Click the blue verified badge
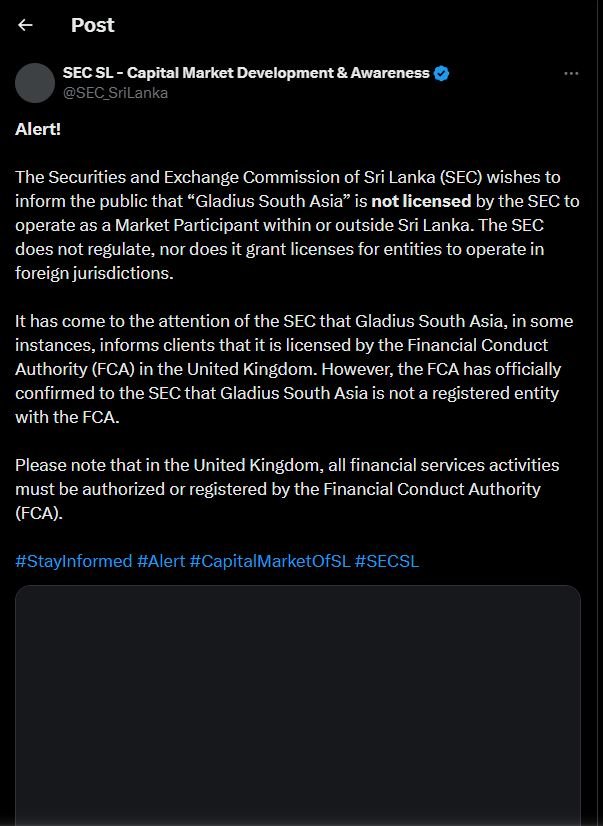 click(x=441, y=73)
